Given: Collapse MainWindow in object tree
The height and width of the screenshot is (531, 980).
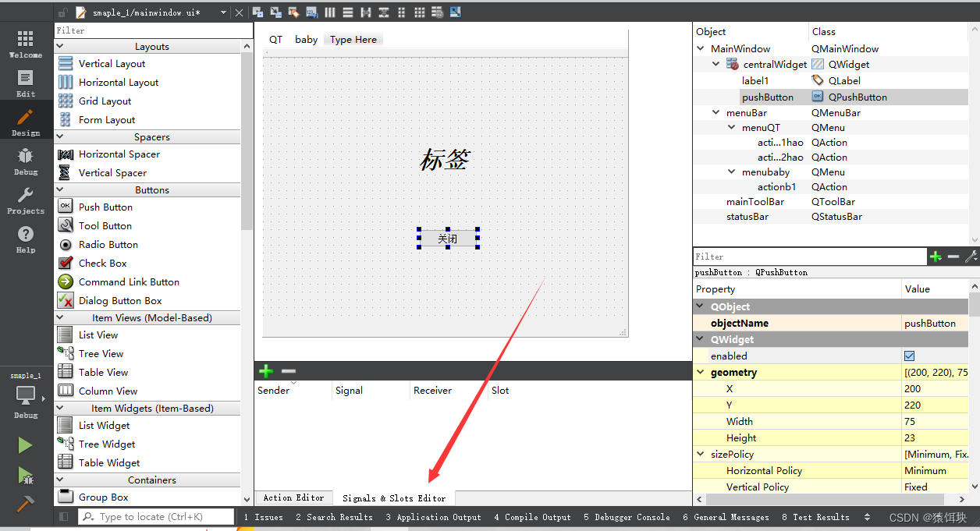Looking at the screenshot, I should tap(701, 48).
